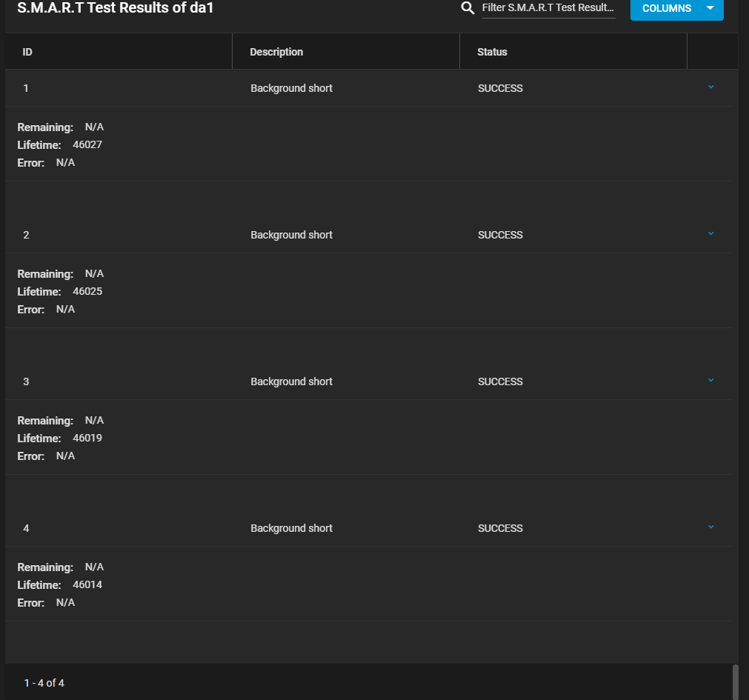The width and height of the screenshot is (749, 700).
Task: Collapse row 3 using its chevron
Action: pos(710,381)
